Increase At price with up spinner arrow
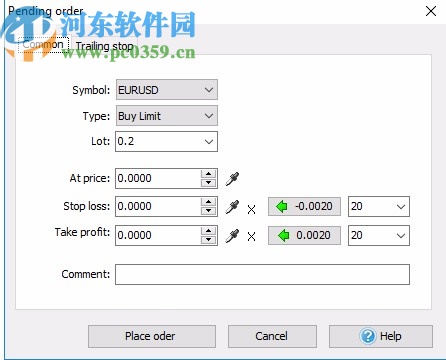 click(209, 174)
